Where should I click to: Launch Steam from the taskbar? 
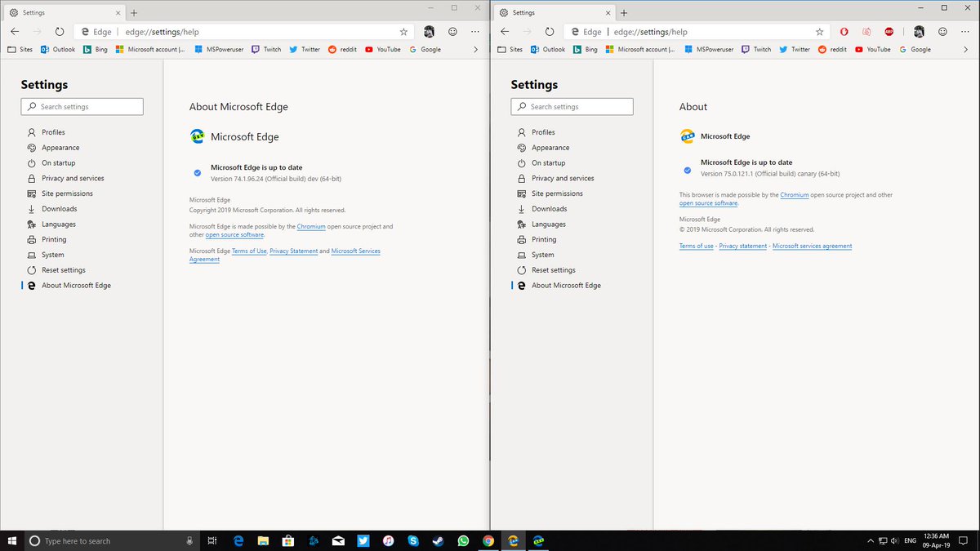coord(438,540)
